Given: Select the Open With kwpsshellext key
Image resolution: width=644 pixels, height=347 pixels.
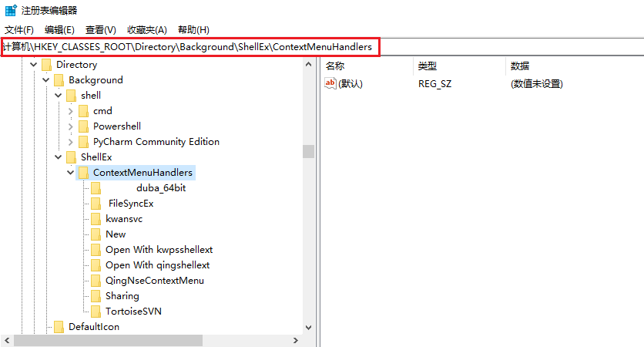Looking at the screenshot, I should click(159, 250).
